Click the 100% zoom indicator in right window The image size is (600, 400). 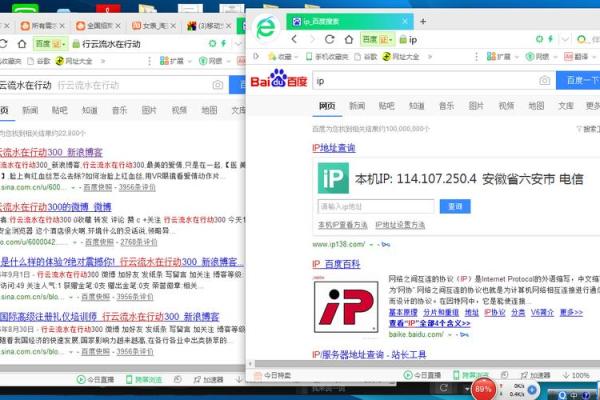pyautogui.click(x=576, y=375)
